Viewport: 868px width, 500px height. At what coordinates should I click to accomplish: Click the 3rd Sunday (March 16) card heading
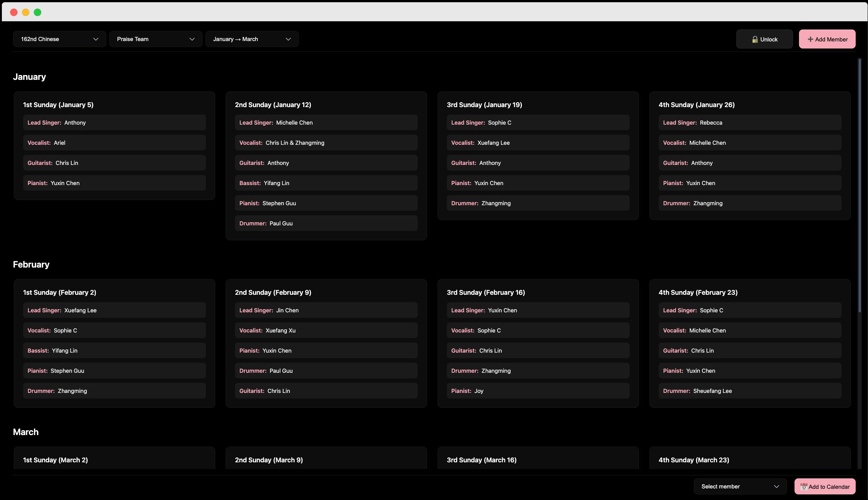(482, 460)
